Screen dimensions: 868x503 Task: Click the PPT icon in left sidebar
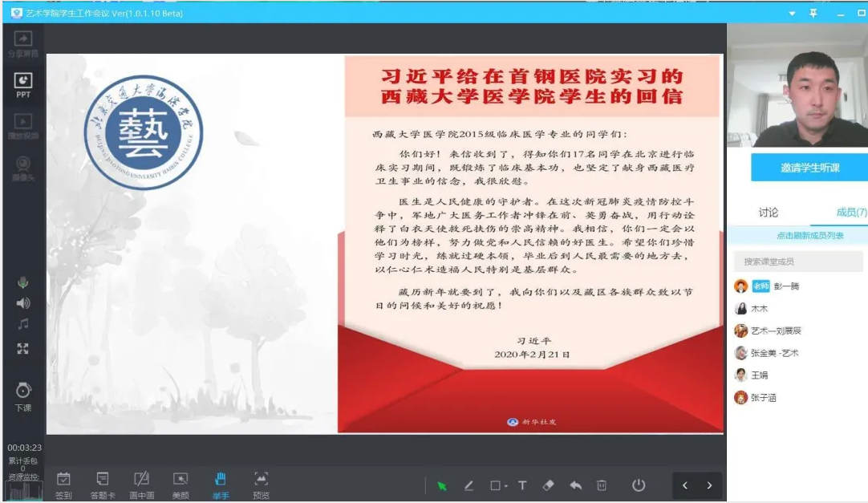[x=23, y=84]
